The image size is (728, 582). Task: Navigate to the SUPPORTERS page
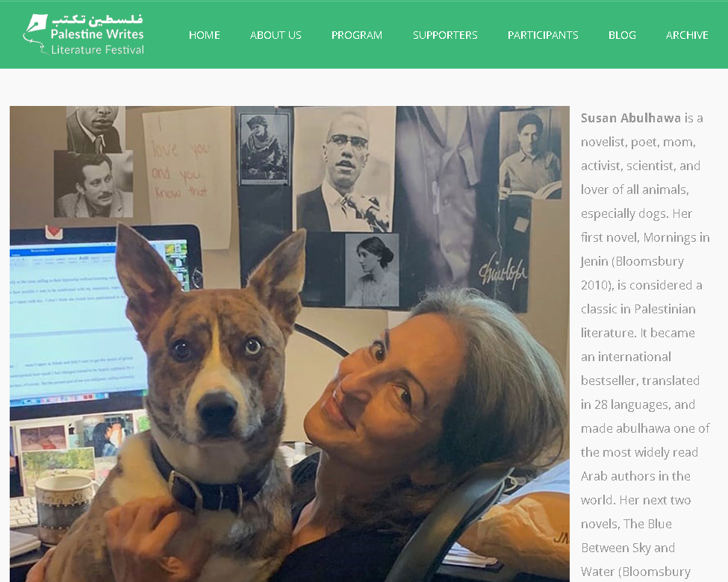[445, 35]
